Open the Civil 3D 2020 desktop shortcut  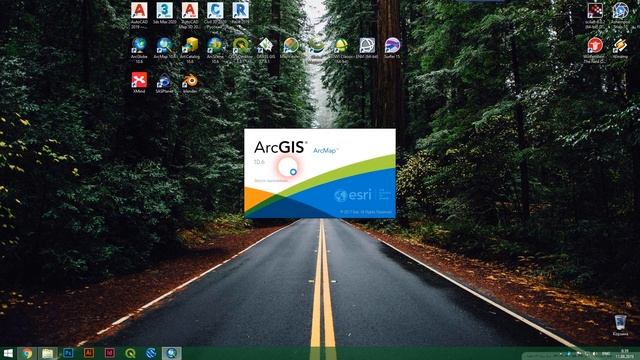coord(215,15)
